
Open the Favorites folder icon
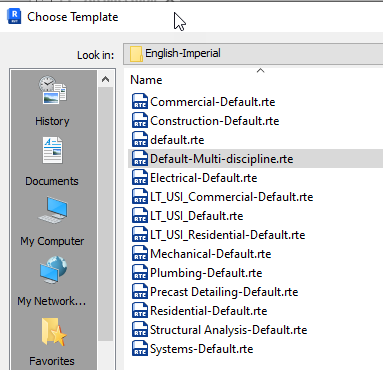[54, 332]
